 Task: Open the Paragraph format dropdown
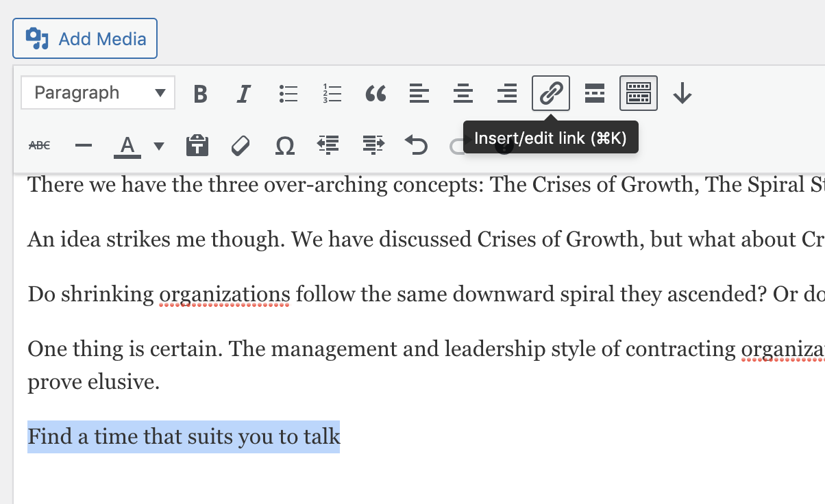point(98,92)
